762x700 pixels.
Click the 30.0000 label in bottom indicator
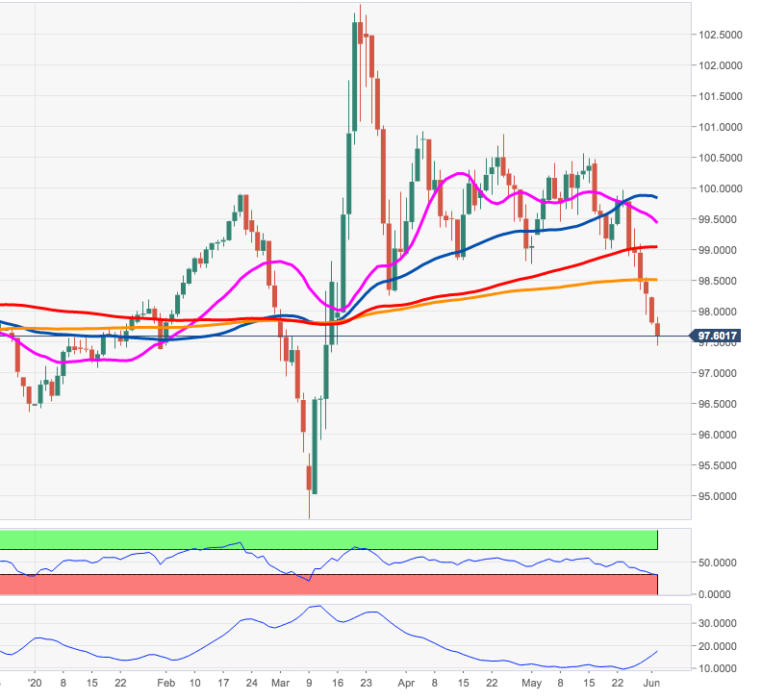point(721,623)
